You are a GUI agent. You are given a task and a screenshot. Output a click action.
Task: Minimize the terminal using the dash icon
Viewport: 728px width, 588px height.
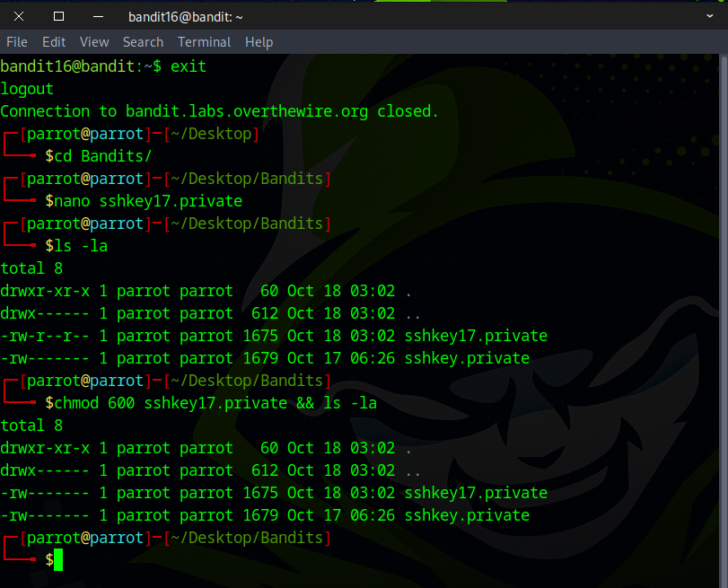pos(99,16)
